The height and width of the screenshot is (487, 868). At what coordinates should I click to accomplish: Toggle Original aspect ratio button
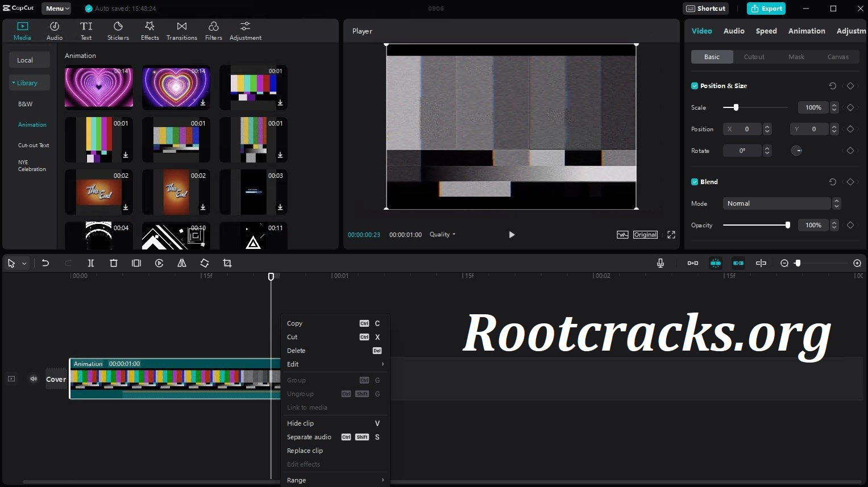tap(646, 235)
